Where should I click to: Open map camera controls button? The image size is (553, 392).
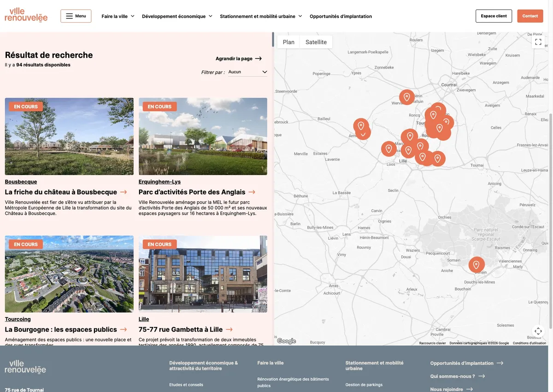point(538,331)
